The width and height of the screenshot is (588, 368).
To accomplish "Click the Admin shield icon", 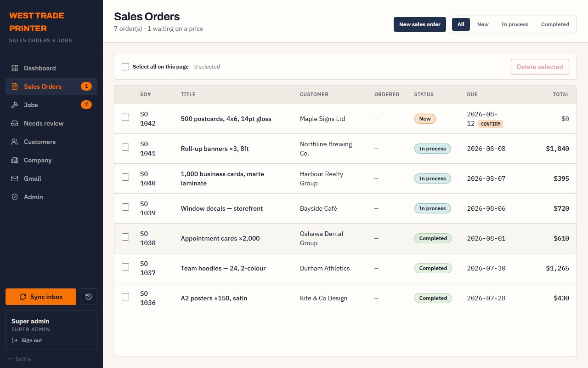I will [x=15, y=197].
